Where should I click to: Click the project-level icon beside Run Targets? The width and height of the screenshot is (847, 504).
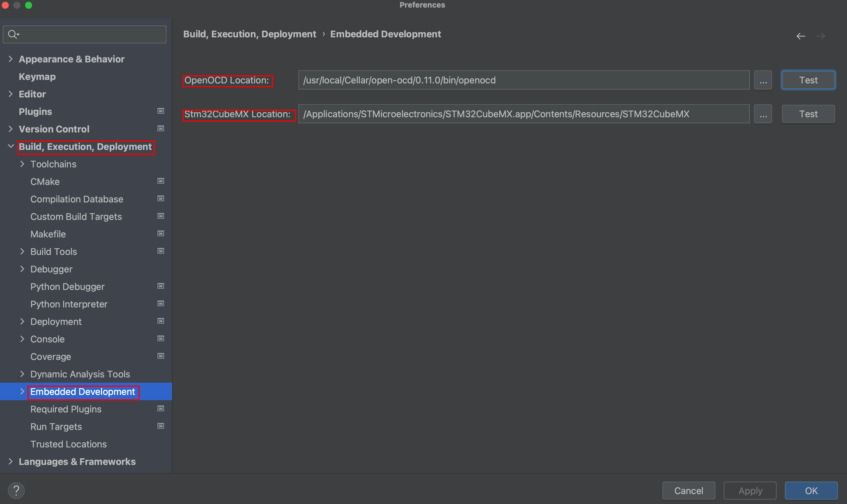[161, 426]
